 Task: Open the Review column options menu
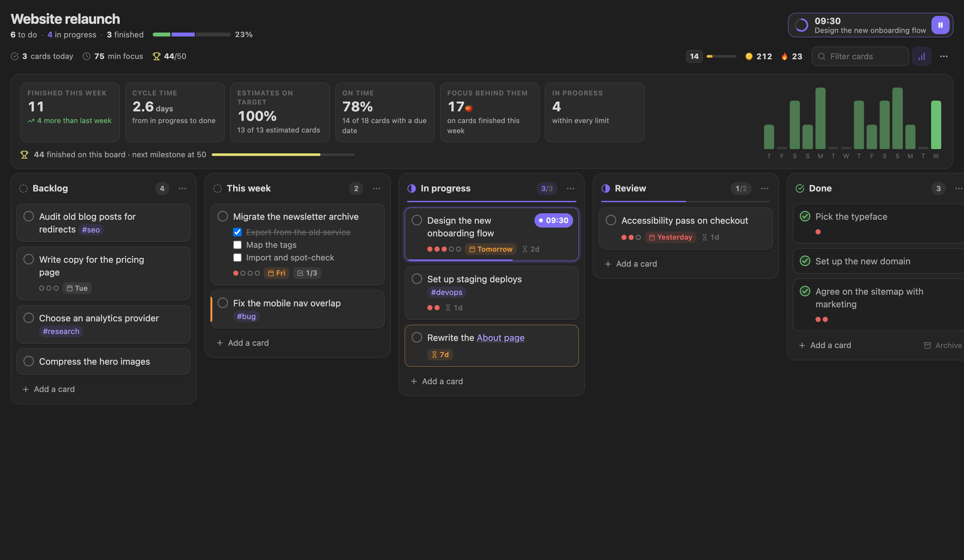[764, 188]
